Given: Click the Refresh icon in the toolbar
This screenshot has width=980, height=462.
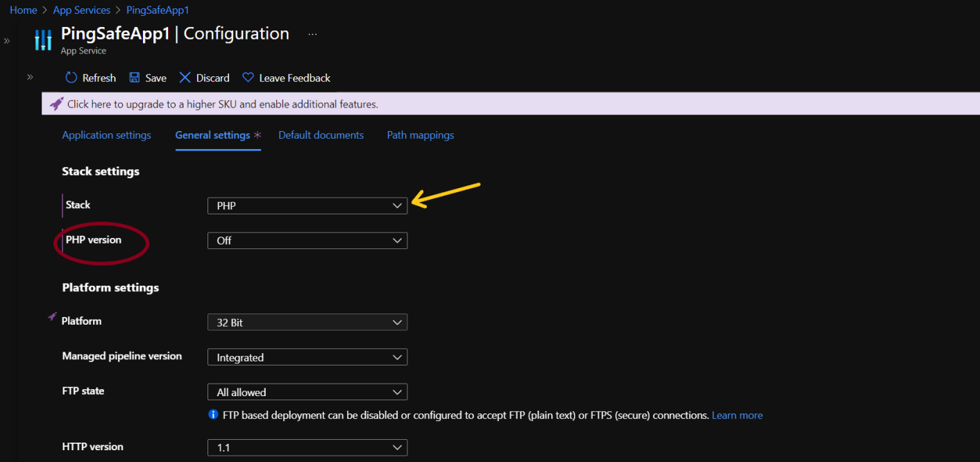Looking at the screenshot, I should pyautogui.click(x=71, y=78).
